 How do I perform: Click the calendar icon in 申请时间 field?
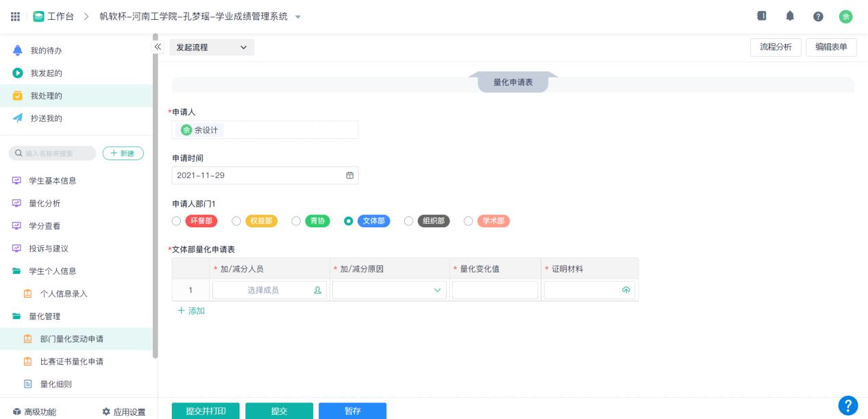(349, 175)
